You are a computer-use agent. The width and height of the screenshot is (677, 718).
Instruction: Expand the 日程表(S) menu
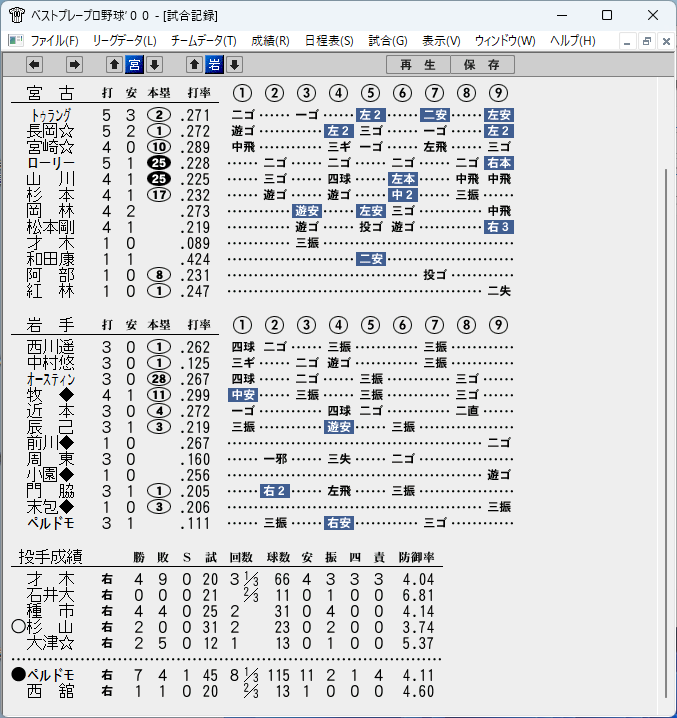point(329,41)
